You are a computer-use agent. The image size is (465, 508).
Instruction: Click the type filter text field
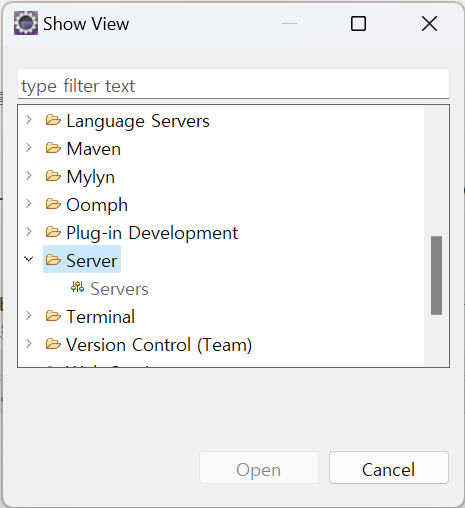pyautogui.click(x=233, y=84)
